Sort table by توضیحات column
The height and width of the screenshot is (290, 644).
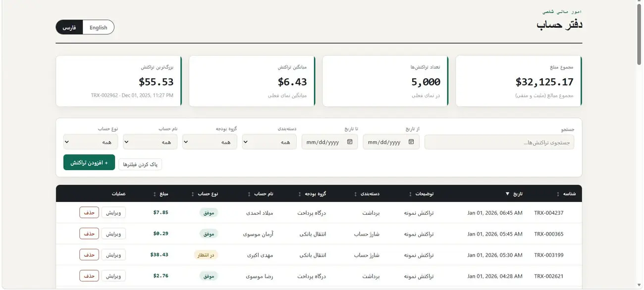click(421, 193)
